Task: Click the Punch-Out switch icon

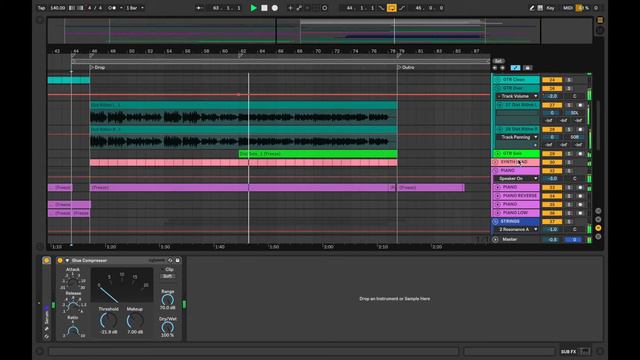Action: point(402,8)
